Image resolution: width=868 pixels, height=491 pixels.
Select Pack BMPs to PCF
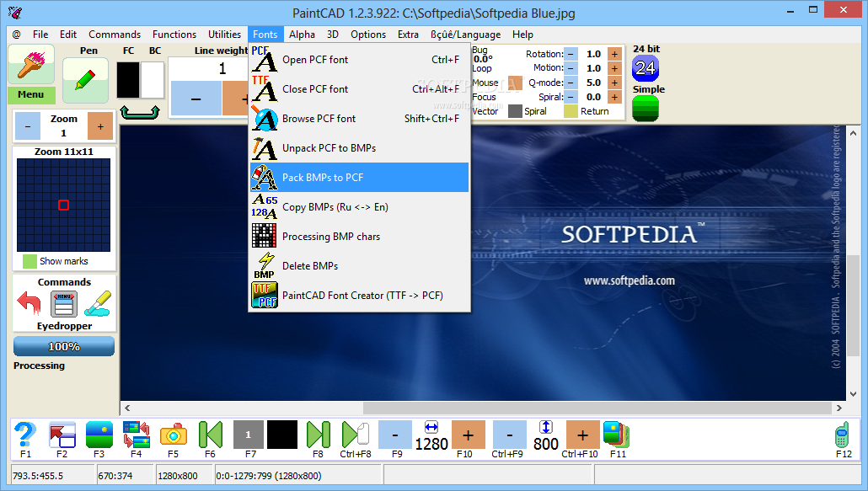359,178
